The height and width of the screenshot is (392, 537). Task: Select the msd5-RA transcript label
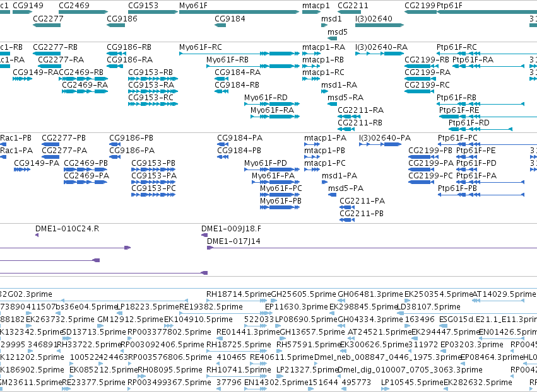(345, 98)
